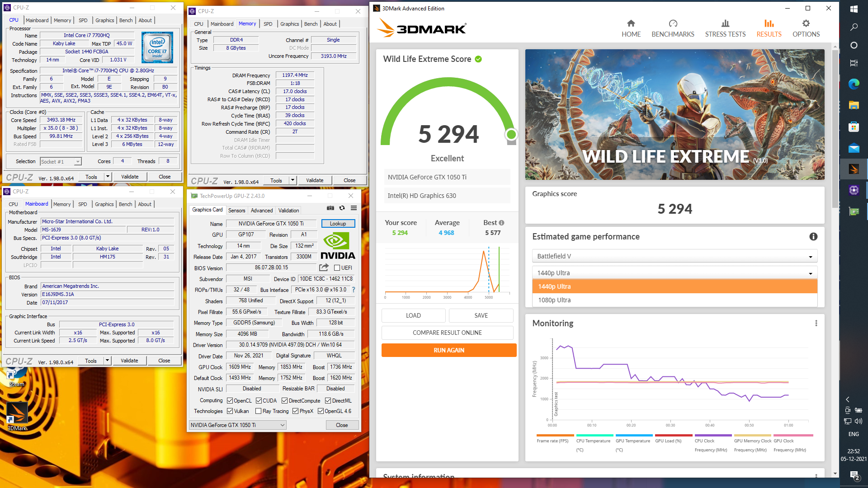Go to STRESS TESTS in 3DMark
Image resolution: width=868 pixels, height=488 pixels.
pos(725,28)
